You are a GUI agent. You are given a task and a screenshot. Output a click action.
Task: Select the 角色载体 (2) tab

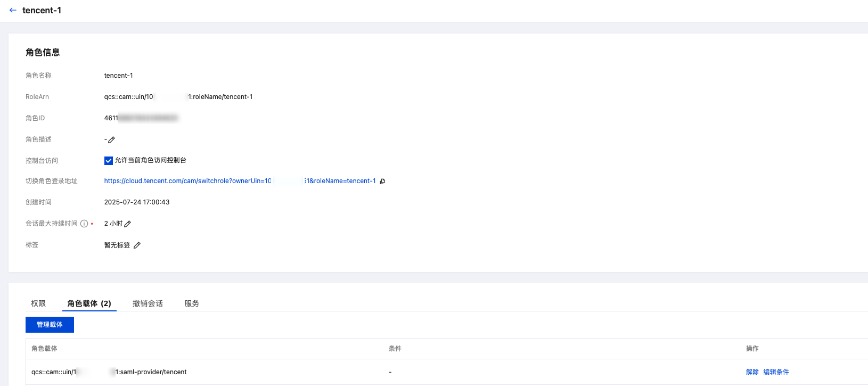pyautogui.click(x=89, y=303)
